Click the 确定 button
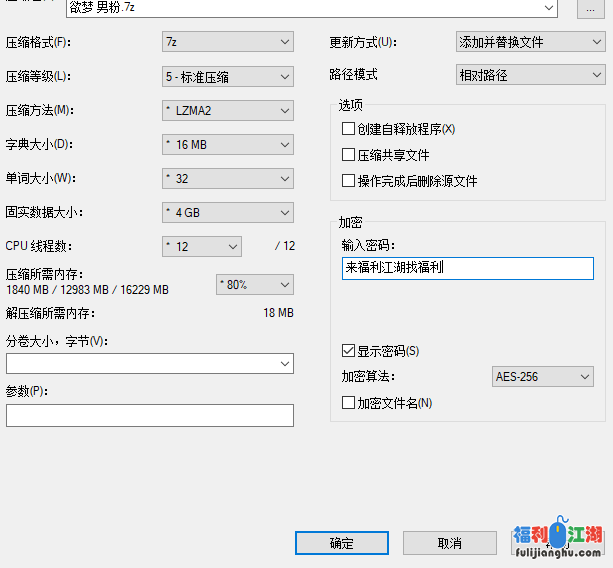The width and height of the screenshot is (613, 568). [341, 543]
